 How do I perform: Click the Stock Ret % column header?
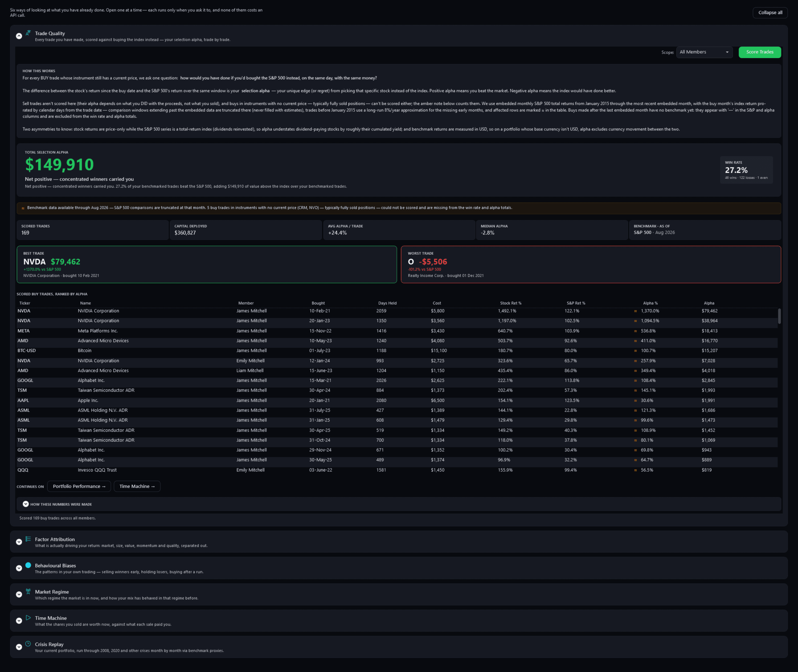[x=510, y=303]
